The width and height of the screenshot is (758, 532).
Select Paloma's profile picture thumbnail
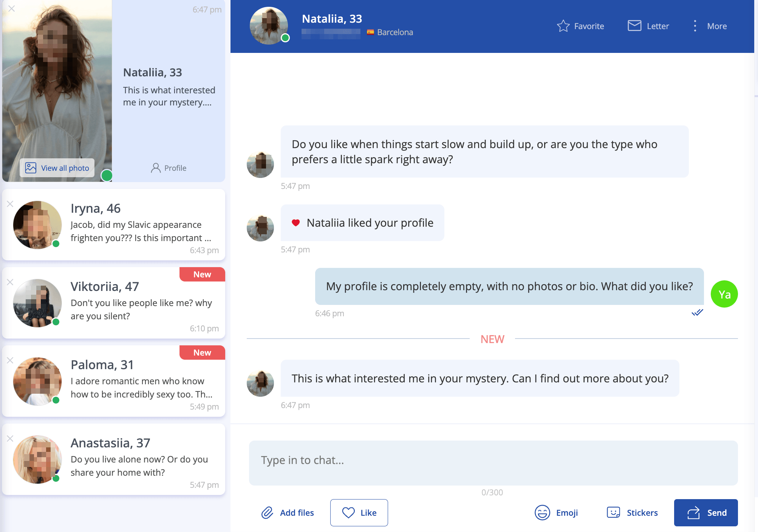coord(37,381)
